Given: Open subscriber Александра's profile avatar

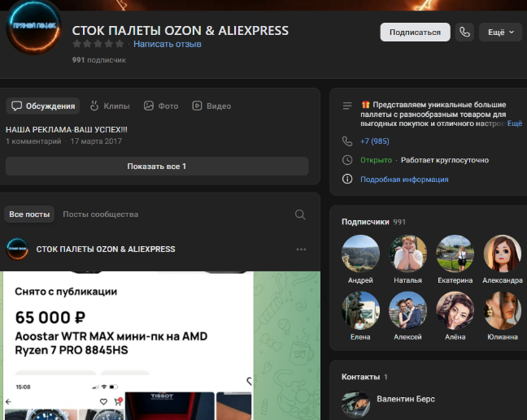Looking at the screenshot, I should [503, 253].
